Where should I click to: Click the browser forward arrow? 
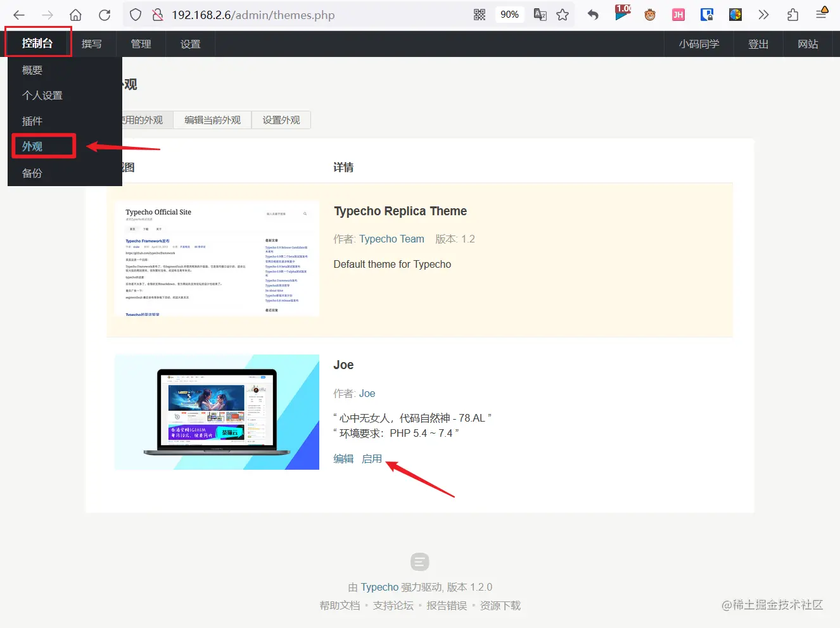click(x=48, y=15)
